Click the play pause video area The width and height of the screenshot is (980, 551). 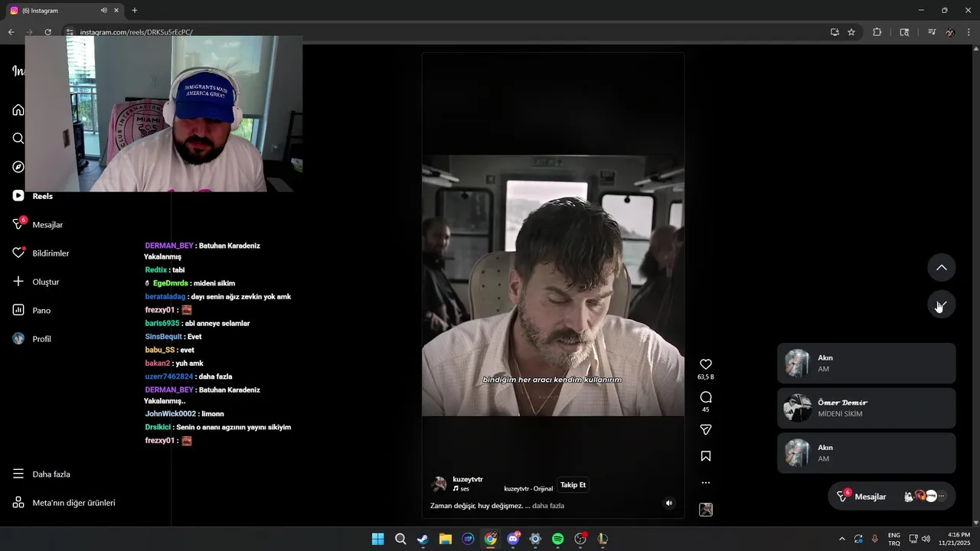[553, 285]
